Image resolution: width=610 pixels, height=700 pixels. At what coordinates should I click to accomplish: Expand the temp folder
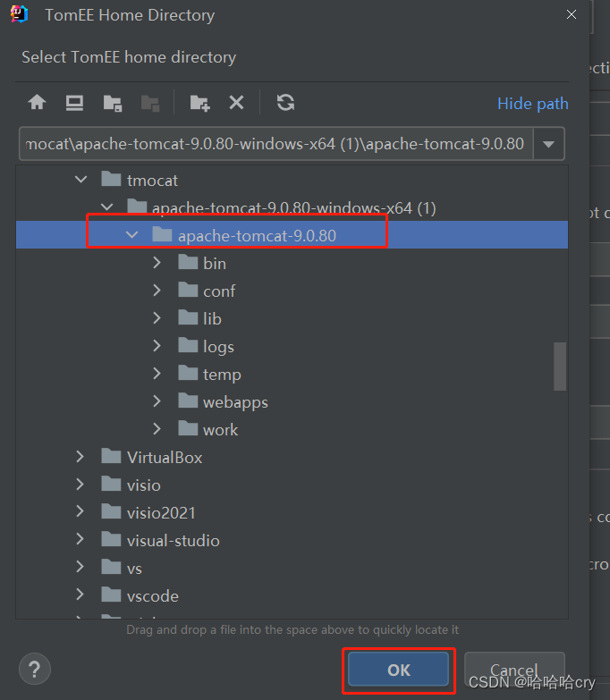(x=157, y=373)
